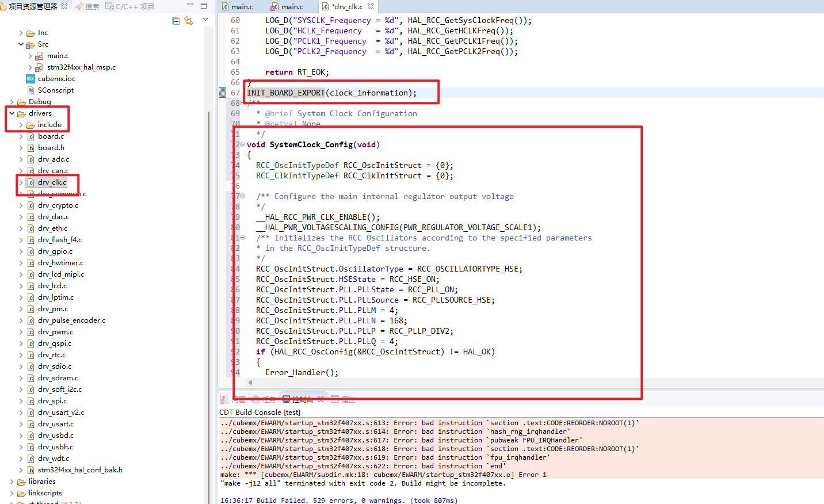The height and width of the screenshot is (504, 824).
Task: Fold the doc comment at line 68
Action: 242,103
